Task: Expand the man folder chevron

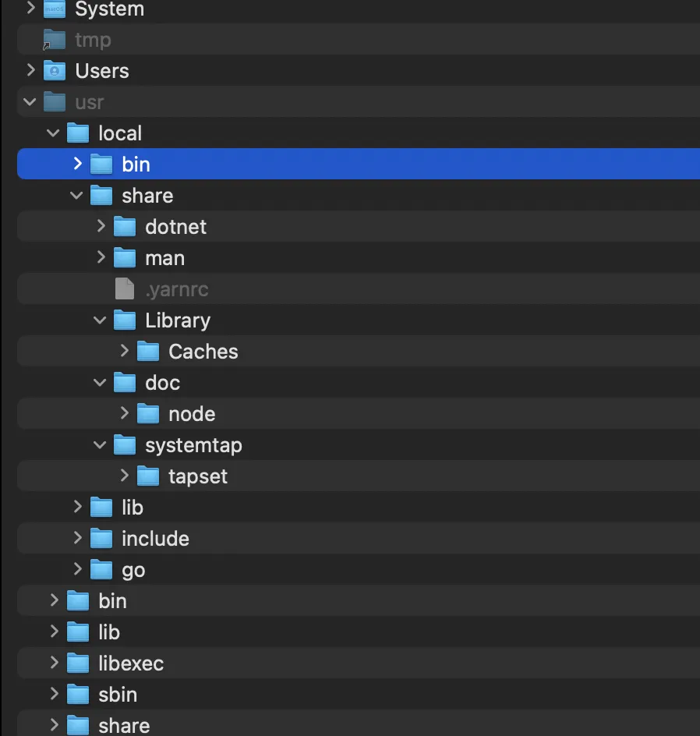Action: [101, 258]
